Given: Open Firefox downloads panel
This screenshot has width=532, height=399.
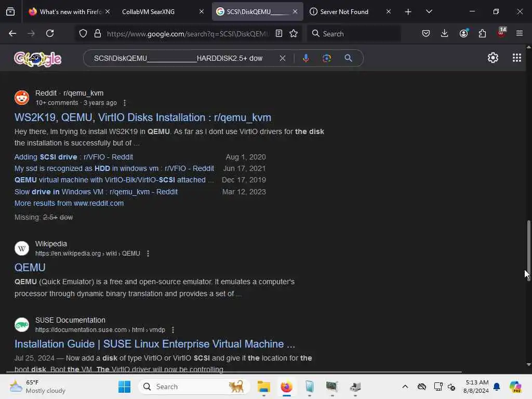Looking at the screenshot, I should click(x=445, y=33).
